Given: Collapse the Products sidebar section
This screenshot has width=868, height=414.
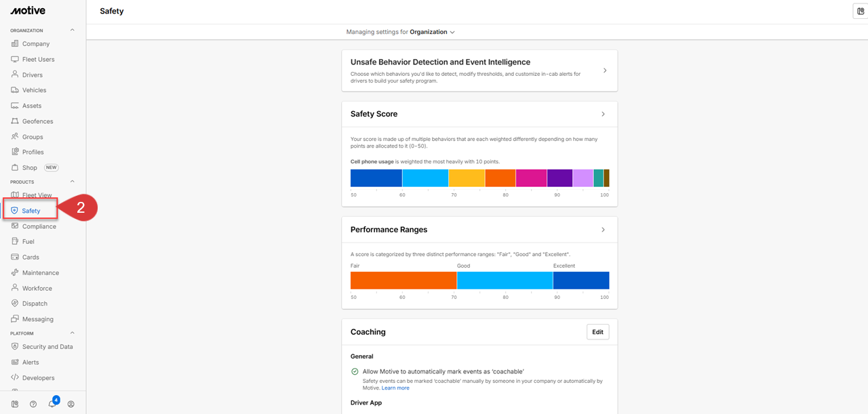Looking at the screenshot, I should tap(73, 182).
